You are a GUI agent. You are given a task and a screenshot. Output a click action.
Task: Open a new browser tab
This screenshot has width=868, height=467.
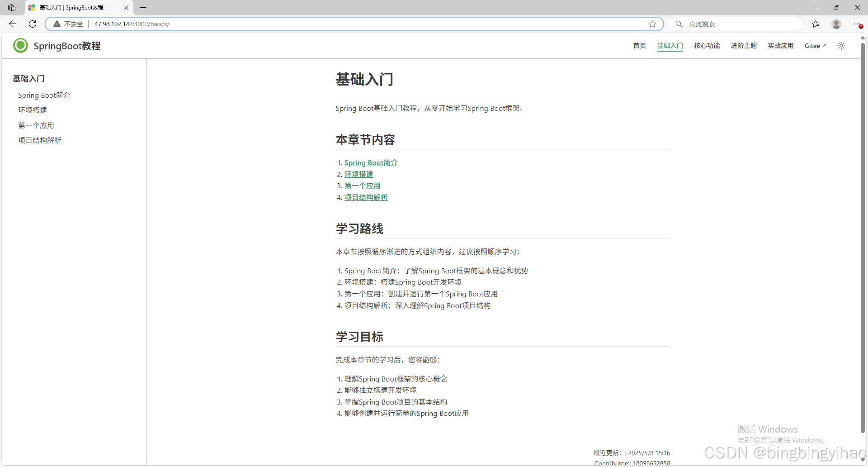(x=143, y=8)
